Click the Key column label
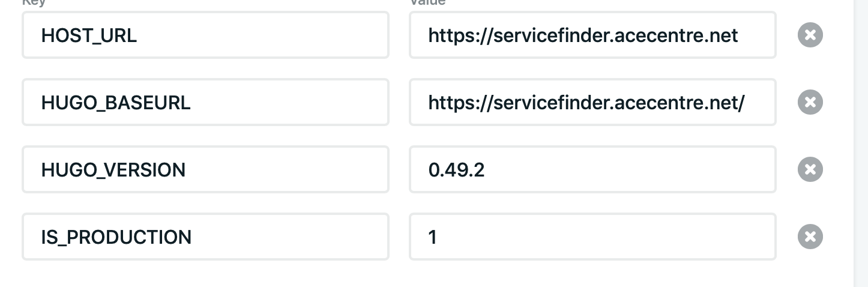 (30, 2)
